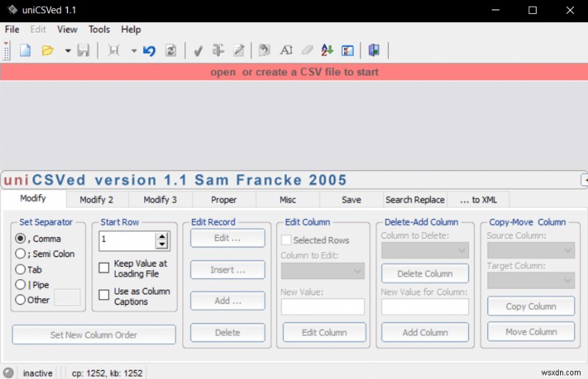
Task: Click the table options panel icon
Action: pos(348,51)
